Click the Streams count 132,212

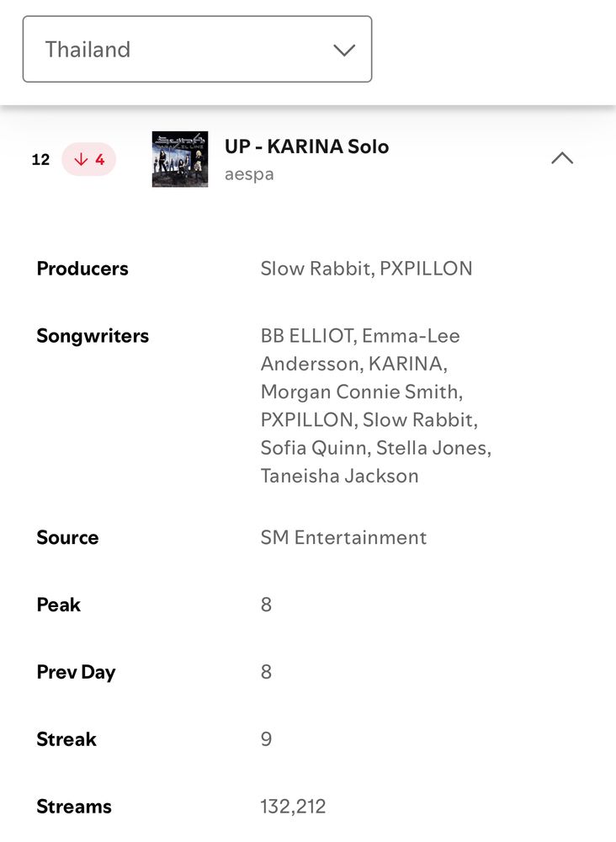point(293,807)
